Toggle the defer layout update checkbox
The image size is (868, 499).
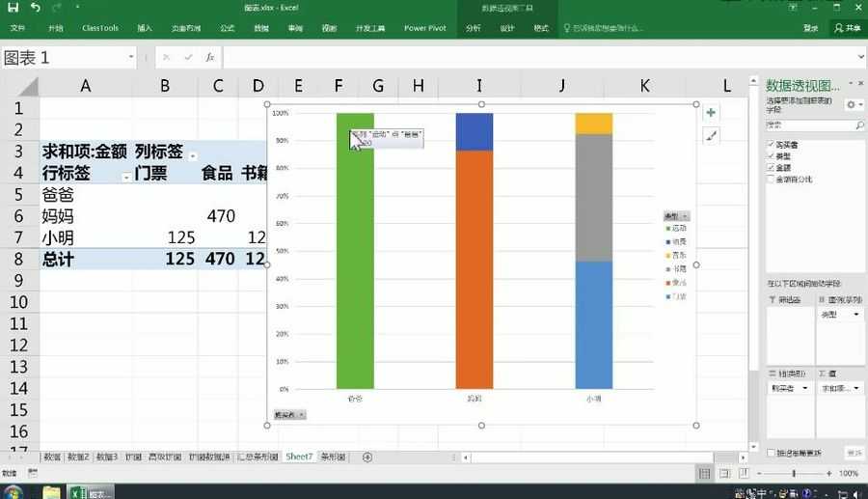[771, 453]
